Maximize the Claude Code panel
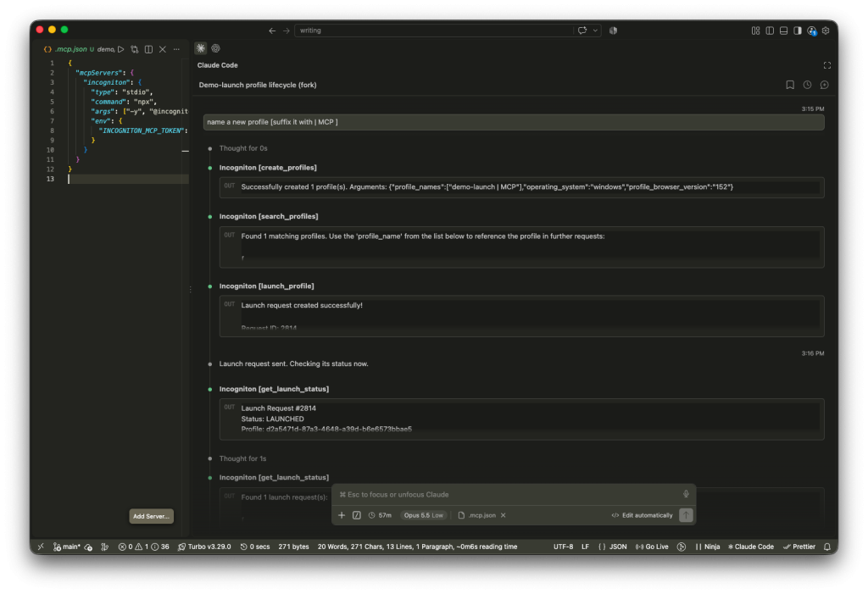The width and height of the screenshot is (868, 594). click(x=827, y=65)
